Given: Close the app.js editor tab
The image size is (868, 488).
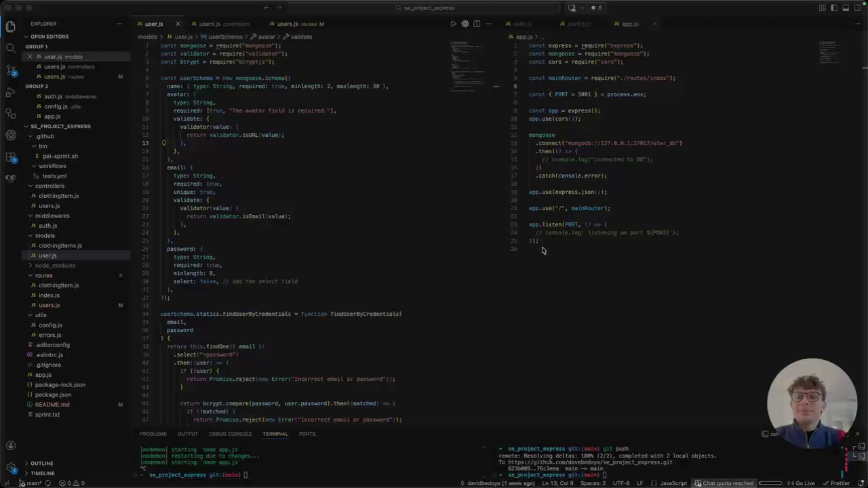Looking at the screenshot, I should [654, 24].
